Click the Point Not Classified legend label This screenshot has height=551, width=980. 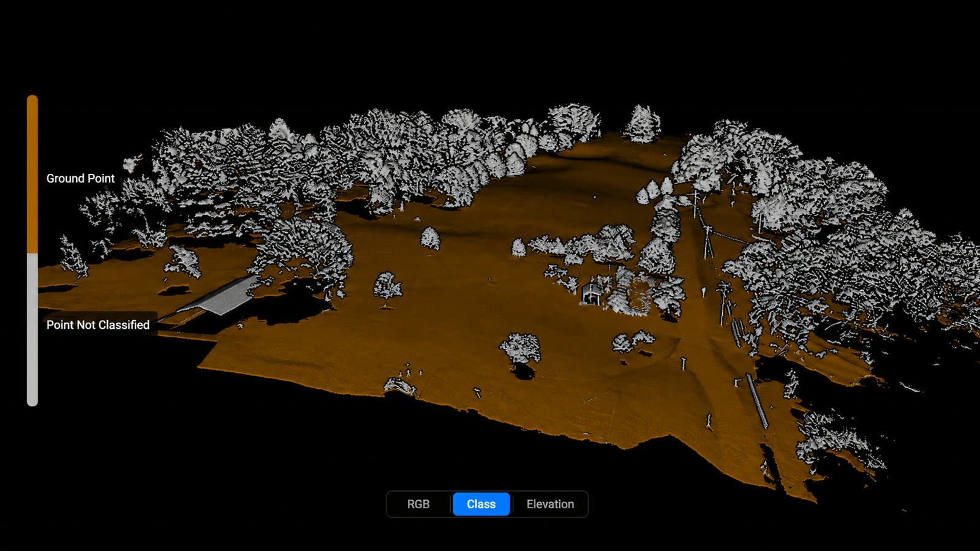pos(98,324)
